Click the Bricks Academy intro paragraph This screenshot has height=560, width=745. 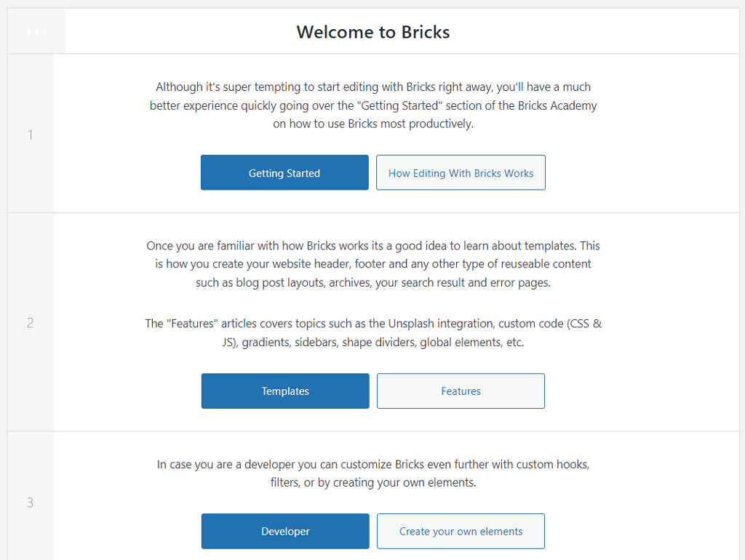(x=373, y=105)
